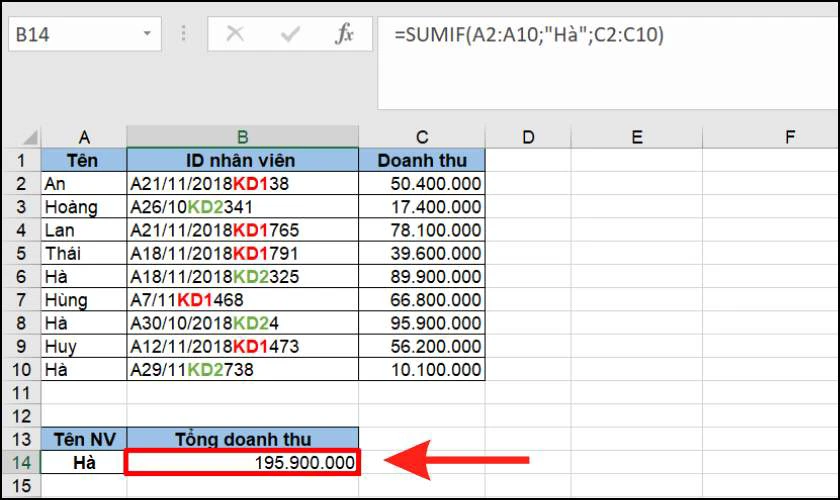The width and height of the screenshot is (840, 500).
Task: Select cell containing 'Thái'
Action: click(x=84, y=253)
